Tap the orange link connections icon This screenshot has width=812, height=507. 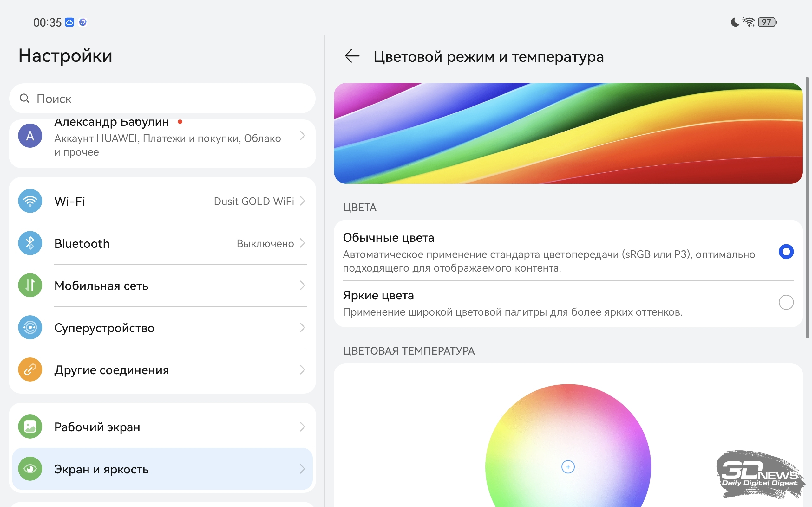[x=30, y=370]
